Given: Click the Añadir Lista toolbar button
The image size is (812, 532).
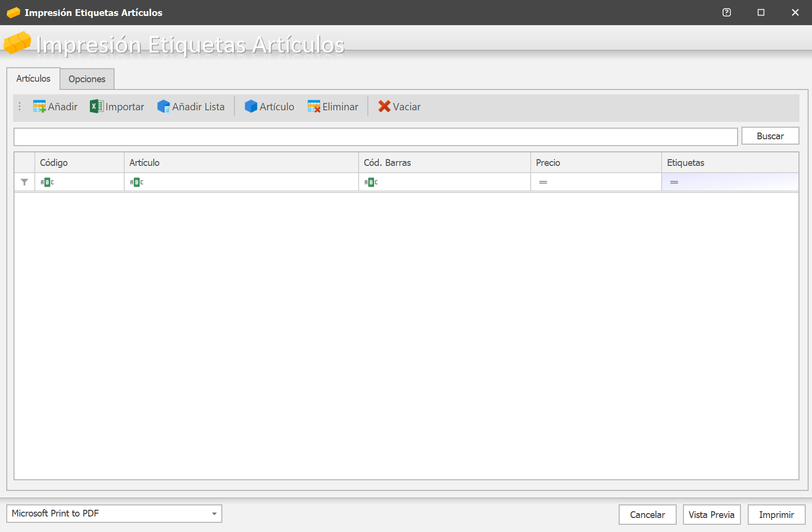Looking at the screenshot, I should point(191,106).
